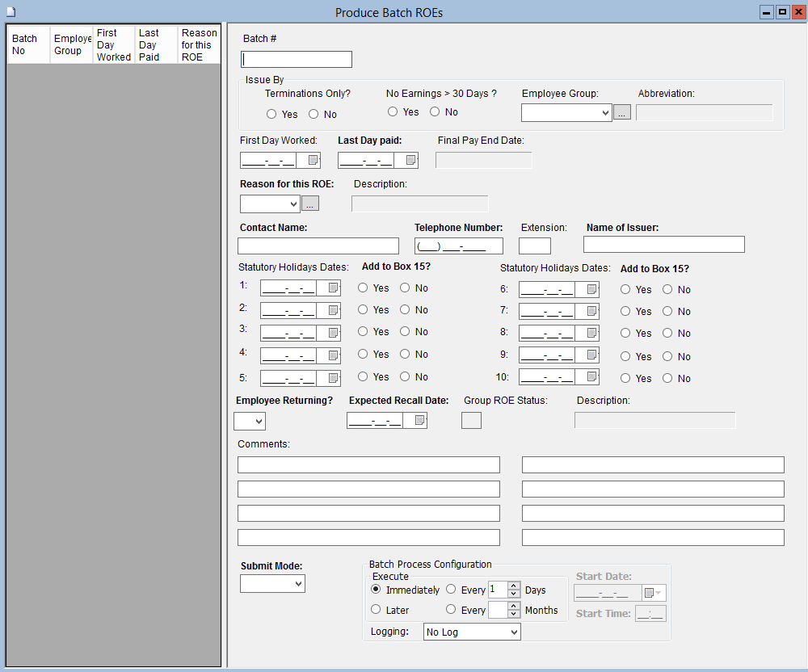Open calendar picker for Last Day paid
Image resolution: width=808 pixels, height=672 pixels.
[x=410, y=161]
